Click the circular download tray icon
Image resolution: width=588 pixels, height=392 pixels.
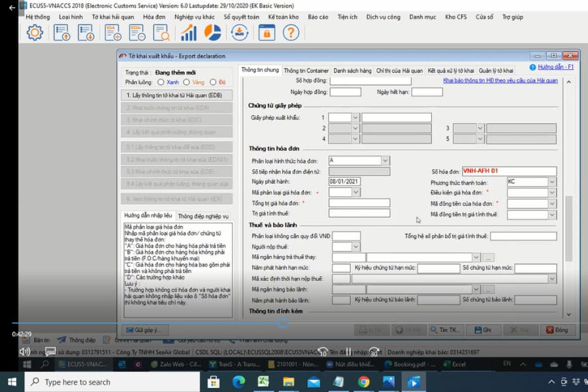point(239,33)
